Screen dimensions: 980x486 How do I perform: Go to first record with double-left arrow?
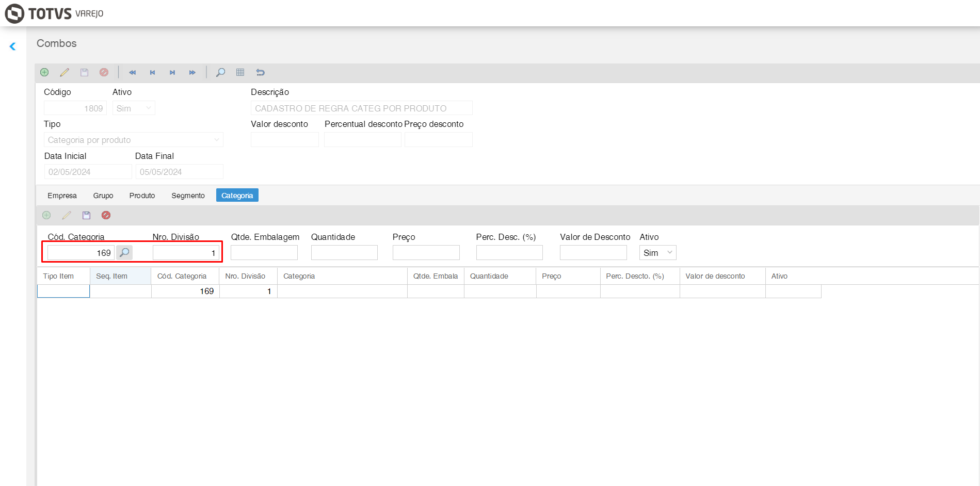133,72
